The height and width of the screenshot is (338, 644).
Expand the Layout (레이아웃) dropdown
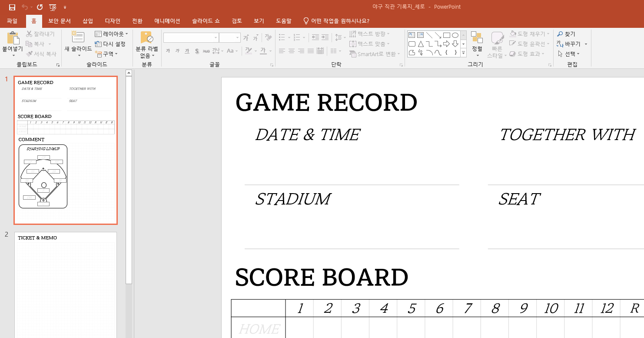[x=111, y=34]
